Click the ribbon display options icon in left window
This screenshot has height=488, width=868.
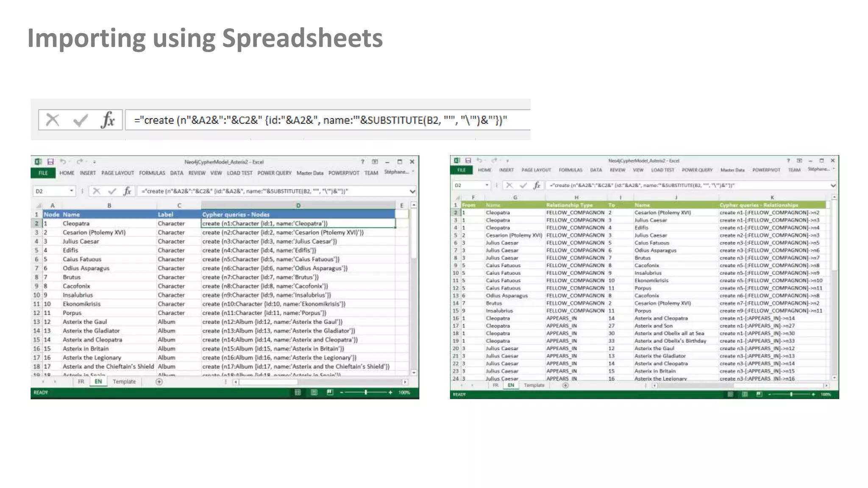click(x=375, y=162)
